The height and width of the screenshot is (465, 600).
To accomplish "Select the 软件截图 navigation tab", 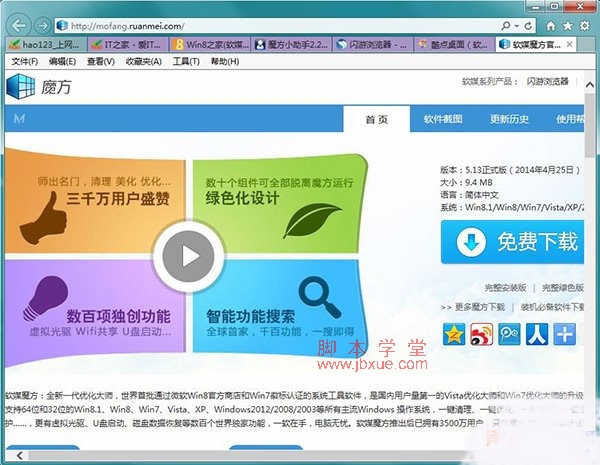I will [x=443, y=119].
